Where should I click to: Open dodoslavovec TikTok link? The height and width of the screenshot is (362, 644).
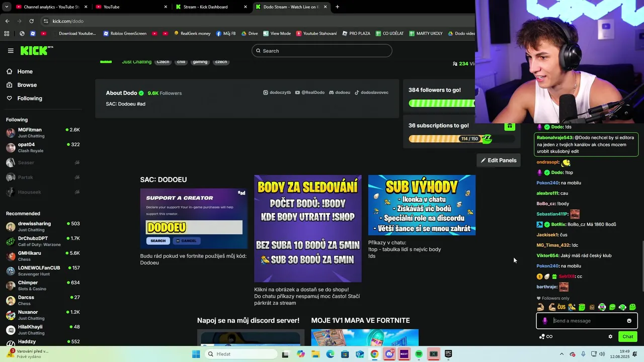point(371,93)
